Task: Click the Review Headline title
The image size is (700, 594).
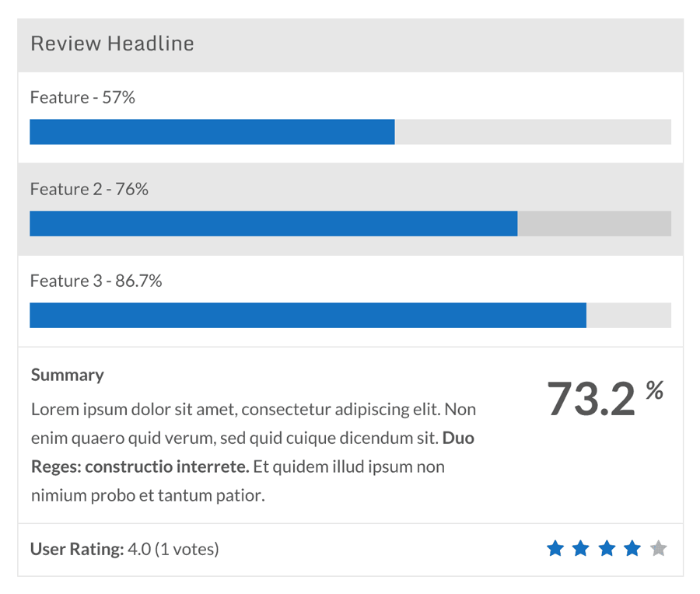Action: [x=112, y=44]
